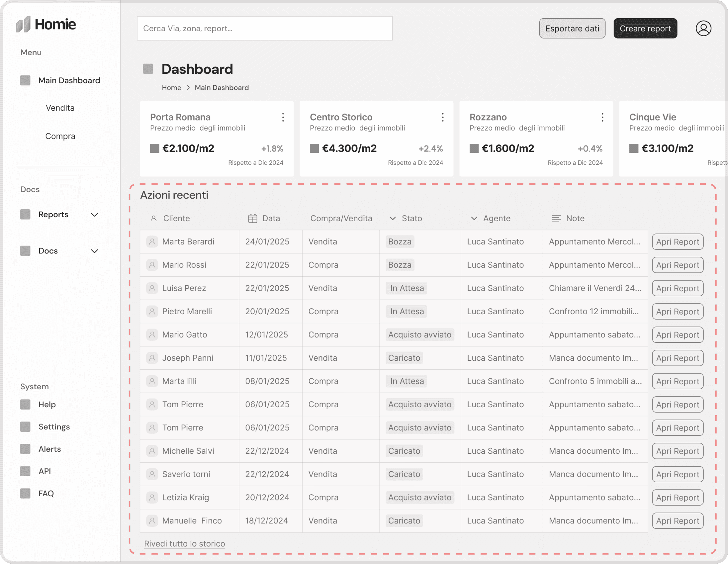The height and width of the screenshot is (564, 728).
Task: Click the Data column calendar icon
Action: coord(253,218)
